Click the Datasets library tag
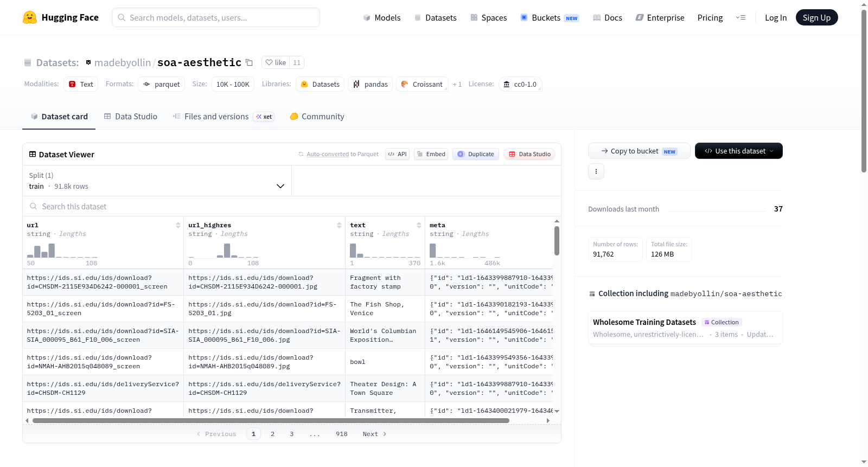Viewport: 868px width, 467px height. [x=320, y=84]
